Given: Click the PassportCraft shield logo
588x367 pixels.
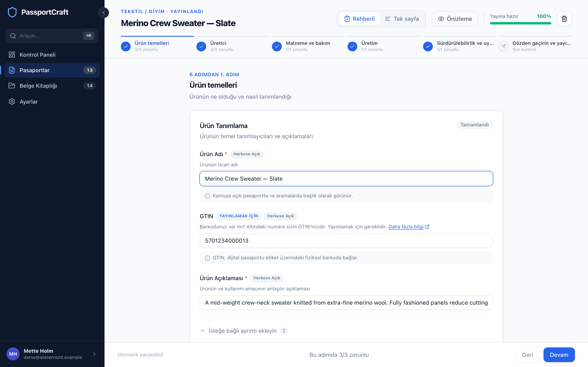Looking at the screenshot, I should 12,12.
